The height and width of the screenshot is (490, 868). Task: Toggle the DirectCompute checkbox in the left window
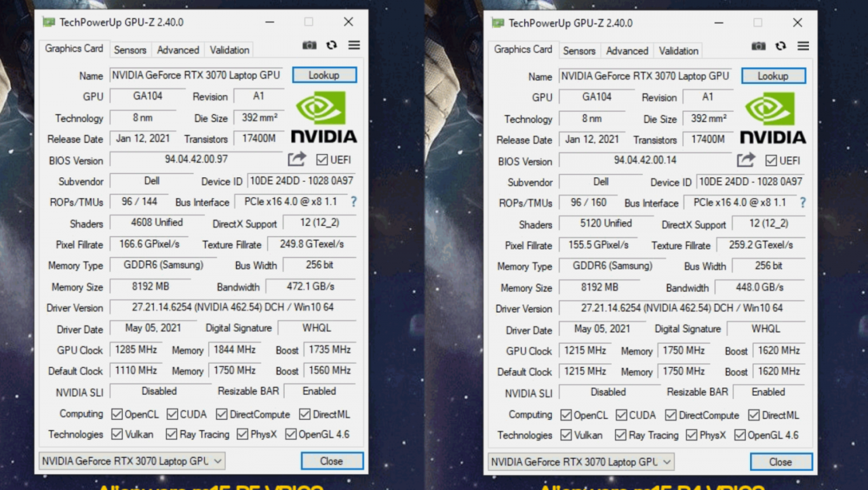[222, 414]
